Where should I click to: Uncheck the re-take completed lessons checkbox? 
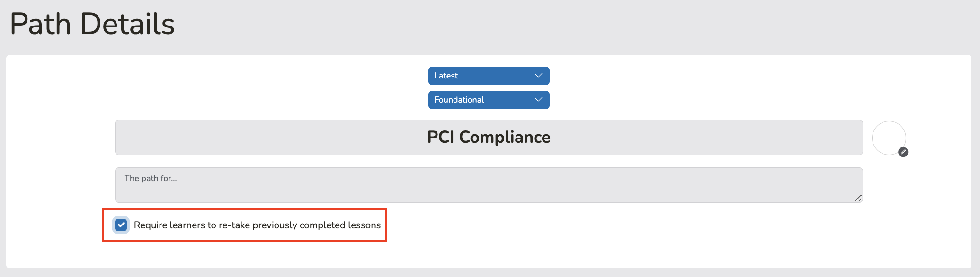click(x=121, y=225)
